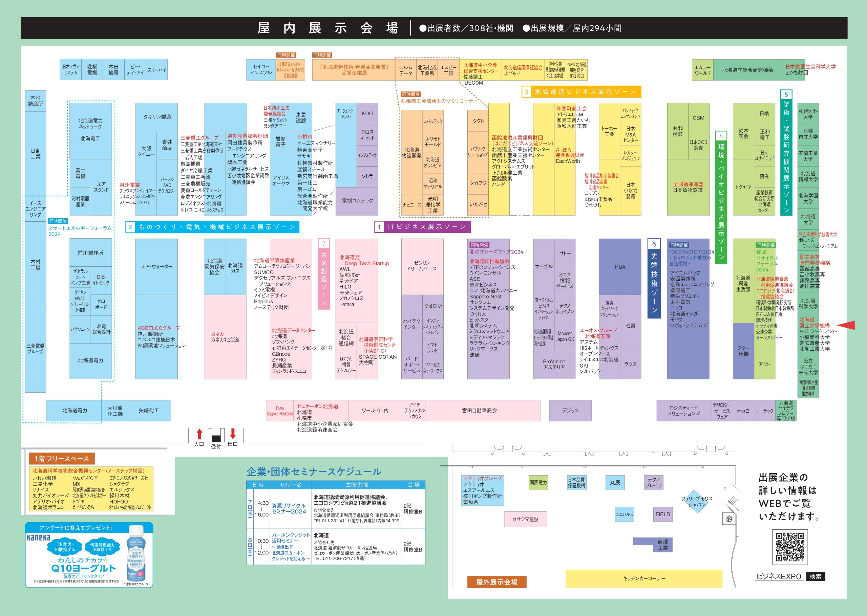The image size is (867, 616).
Task: Click the 三菱電機グループ booth
Action: point(35,349)
